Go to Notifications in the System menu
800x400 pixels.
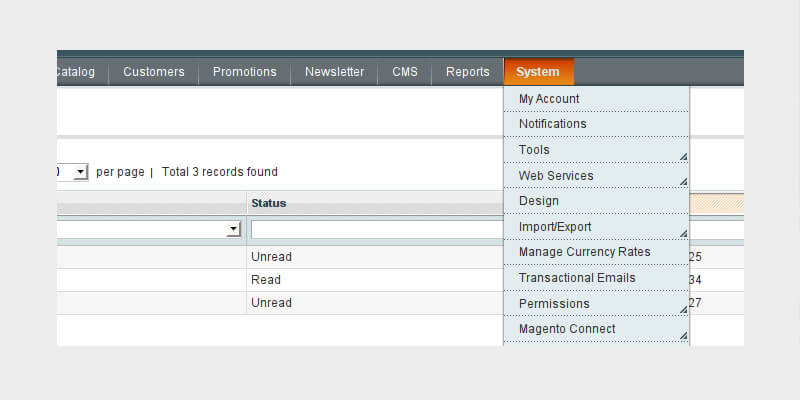(552, 124)
